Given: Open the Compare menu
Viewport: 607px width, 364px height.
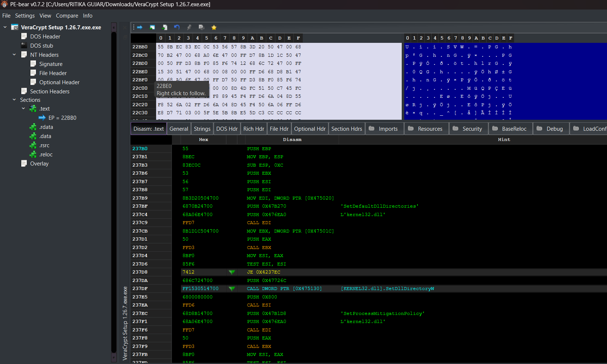Looking at the screenshot, I should [x=67, y=16].
